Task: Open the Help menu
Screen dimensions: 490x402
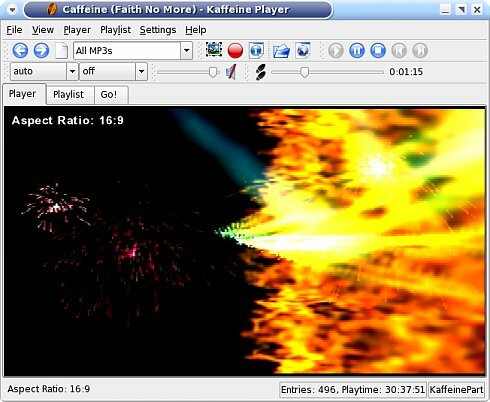Action: (196, 30)
